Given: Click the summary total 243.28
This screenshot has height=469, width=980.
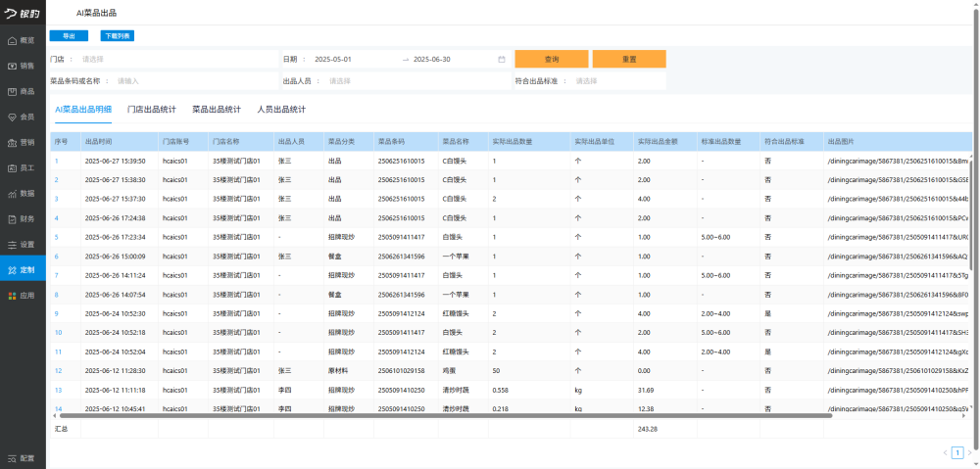Looking at the screenshot, I should click(x=648, y=429).
